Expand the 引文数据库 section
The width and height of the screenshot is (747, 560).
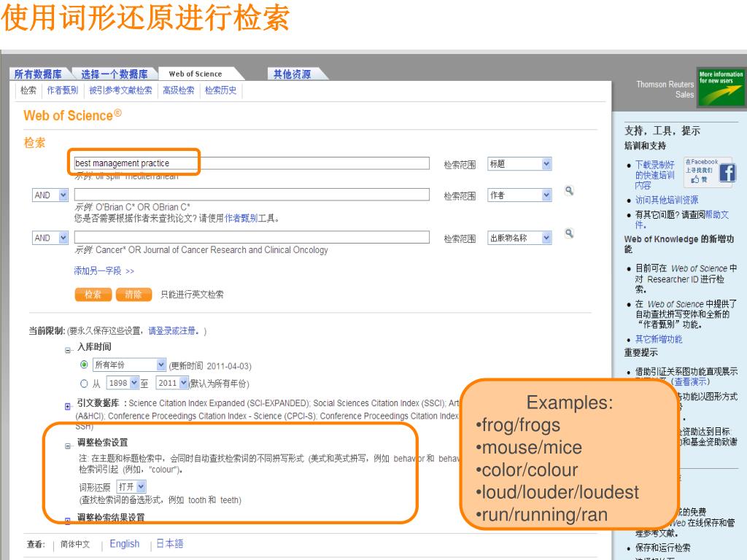68,406
